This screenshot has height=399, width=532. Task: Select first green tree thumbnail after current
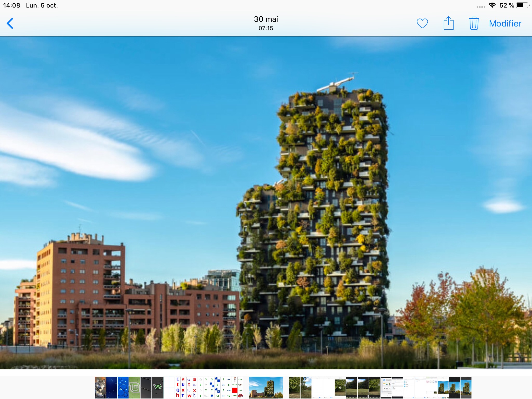[295, 387]
